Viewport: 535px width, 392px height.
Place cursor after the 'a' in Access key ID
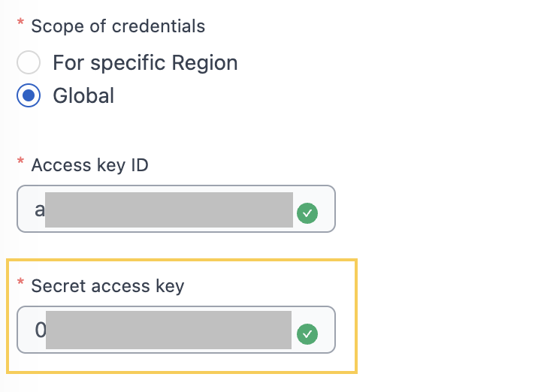[44, 210]
